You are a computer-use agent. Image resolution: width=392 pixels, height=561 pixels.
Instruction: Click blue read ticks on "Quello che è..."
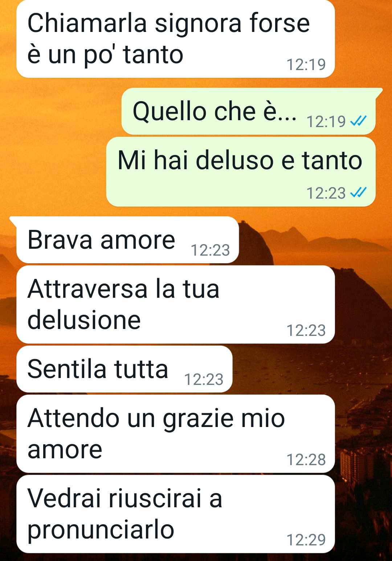pyautogui.click(x=358, y=121)
